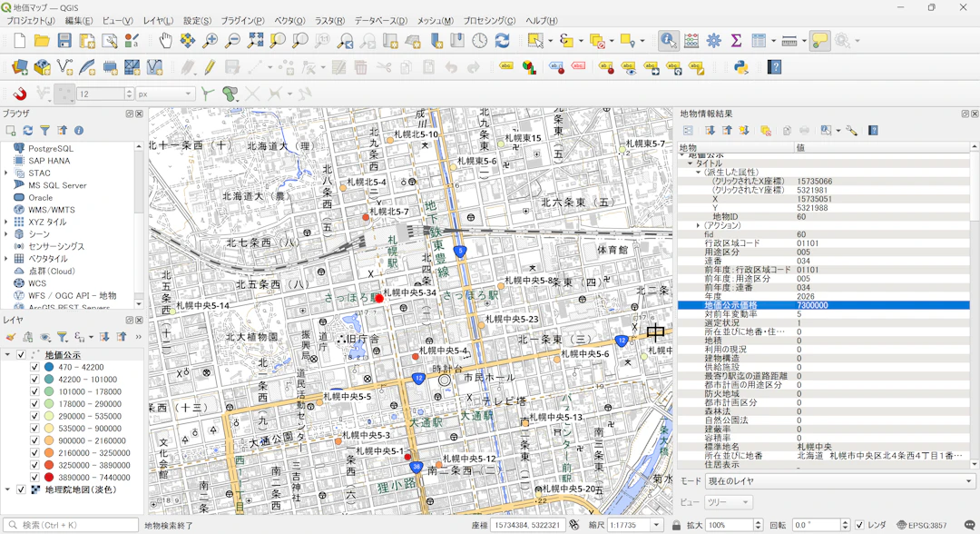Click the 検索 (Ctrl+K) locator field

(71, 525)
